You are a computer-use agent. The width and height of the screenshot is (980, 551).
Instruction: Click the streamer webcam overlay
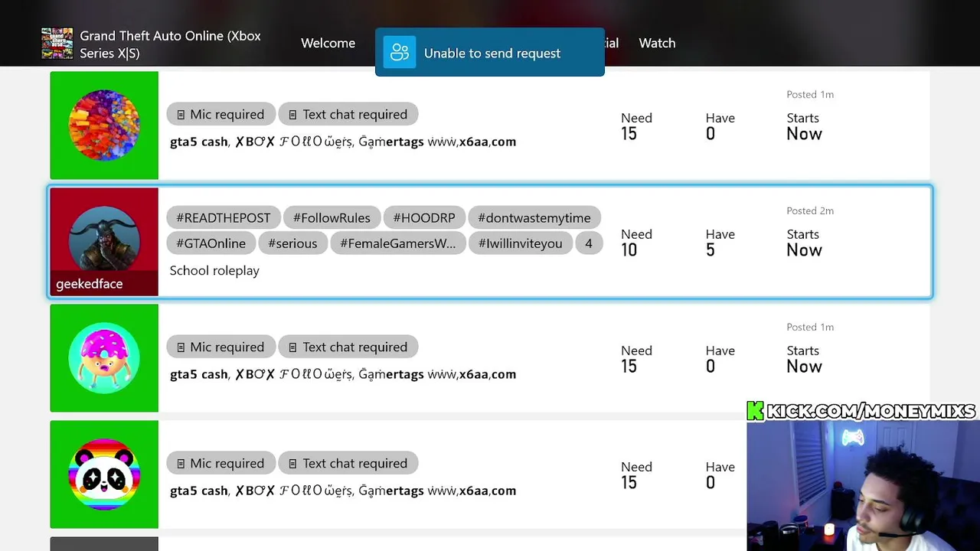coord(863,486)
